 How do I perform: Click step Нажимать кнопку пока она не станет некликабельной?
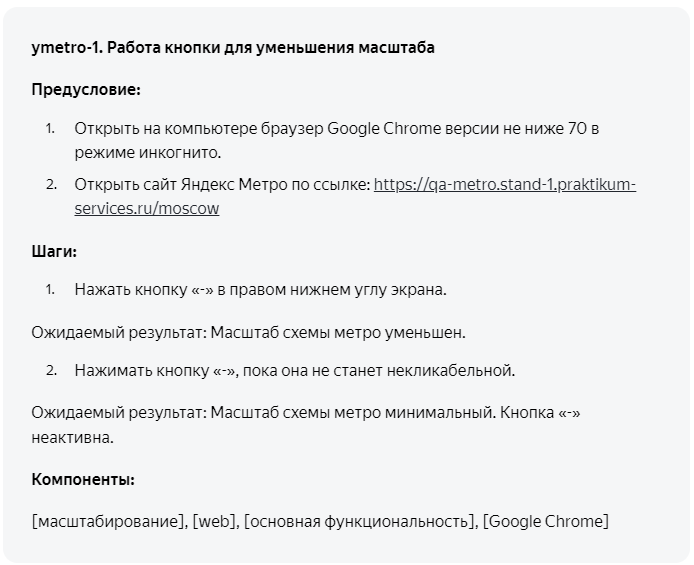[295, 370]
